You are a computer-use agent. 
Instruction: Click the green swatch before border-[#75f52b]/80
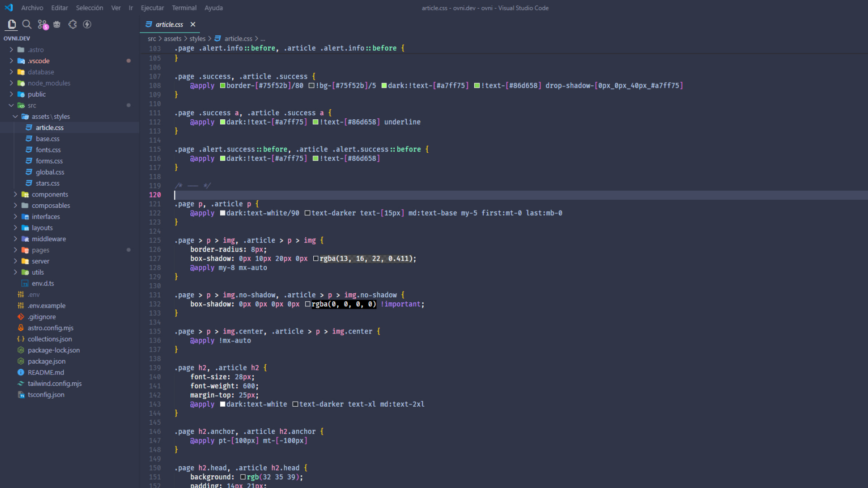222,85
